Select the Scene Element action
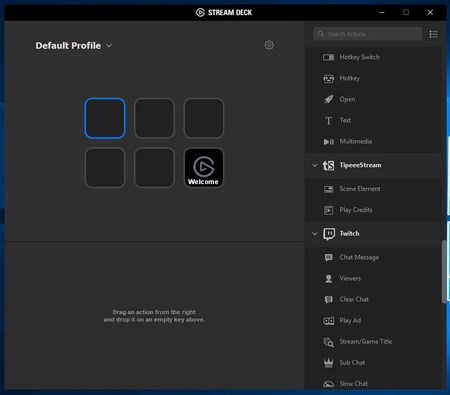The width and height of the screenshot is (450, 395). [372, 189]
